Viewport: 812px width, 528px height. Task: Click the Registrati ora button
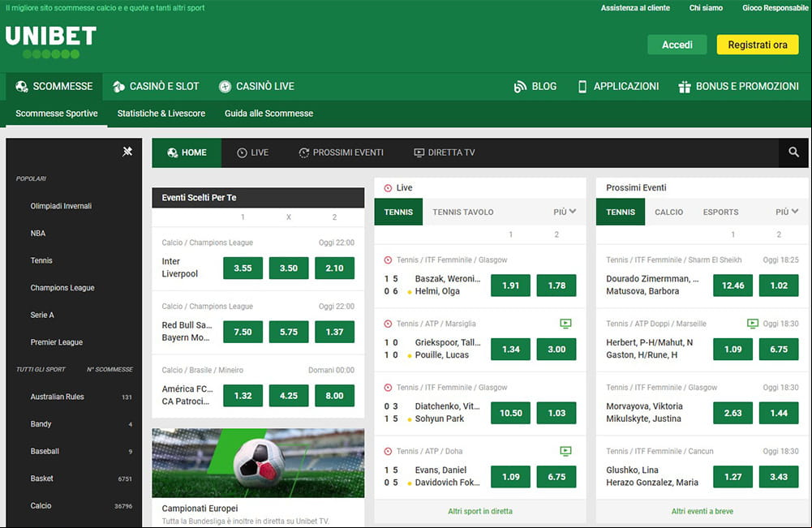coord(758,45)
